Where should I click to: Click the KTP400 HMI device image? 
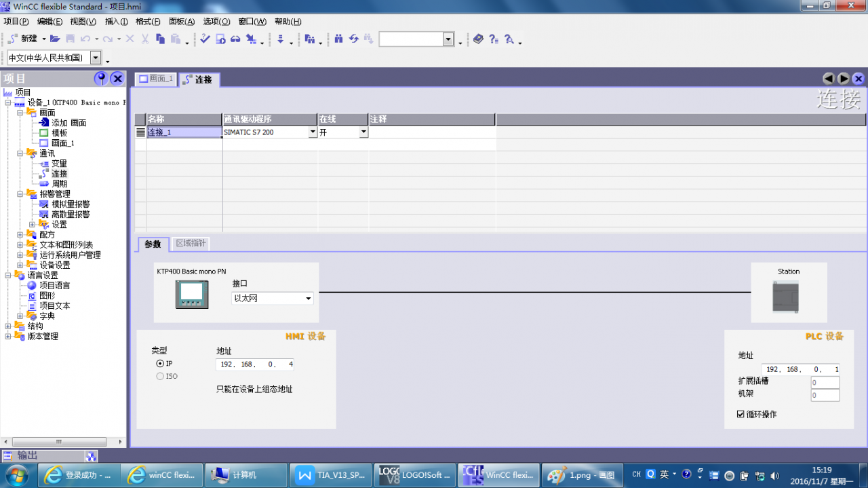click(x=192, y=295)
